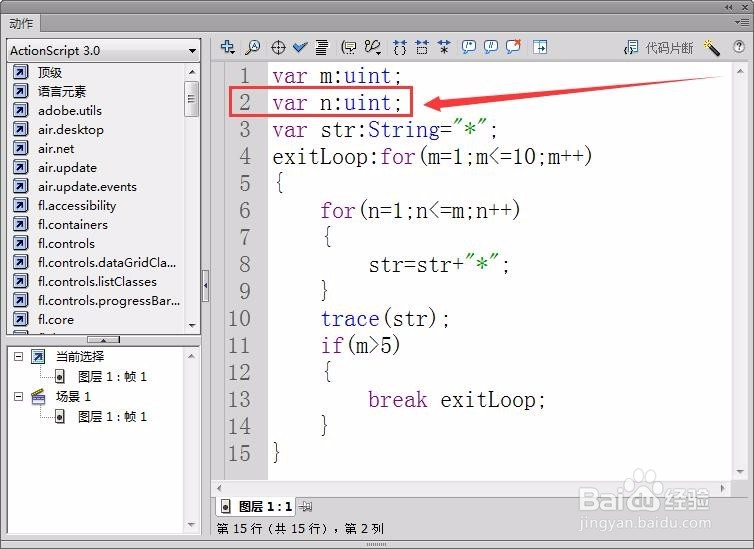This screenshot has height=549, width=754.
Task: Click the 当前选择 icon in the tree
Action: [38, 357]
